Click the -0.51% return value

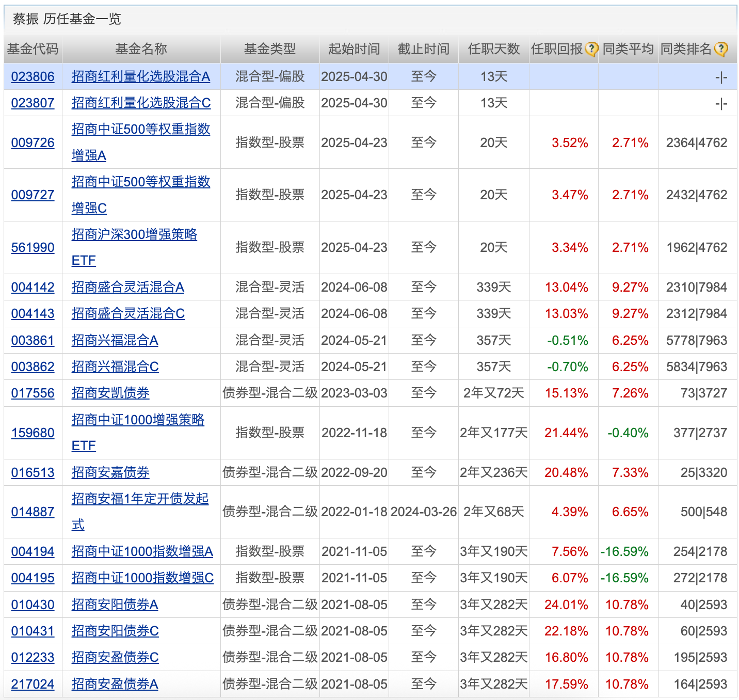click(568, 341)
